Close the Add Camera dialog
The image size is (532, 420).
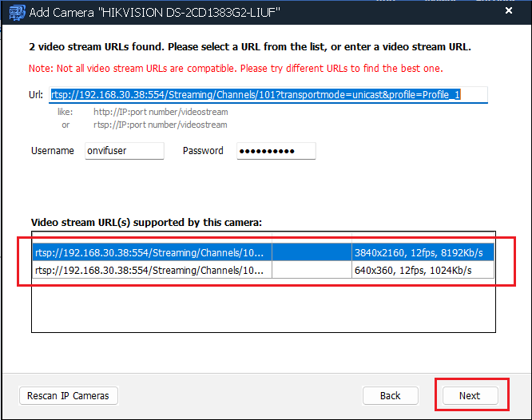[x=509, y=11]
